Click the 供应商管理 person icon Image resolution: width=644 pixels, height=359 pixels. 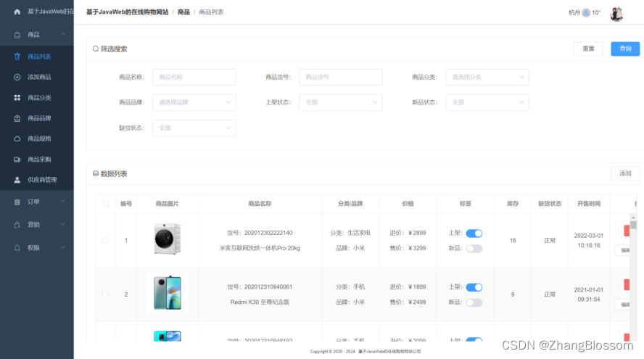coord(17,180)
